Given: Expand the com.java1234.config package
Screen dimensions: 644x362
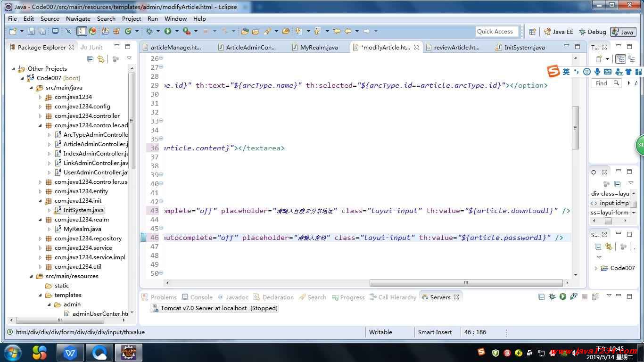Looking at the screenshot, I should coord(41,107).
